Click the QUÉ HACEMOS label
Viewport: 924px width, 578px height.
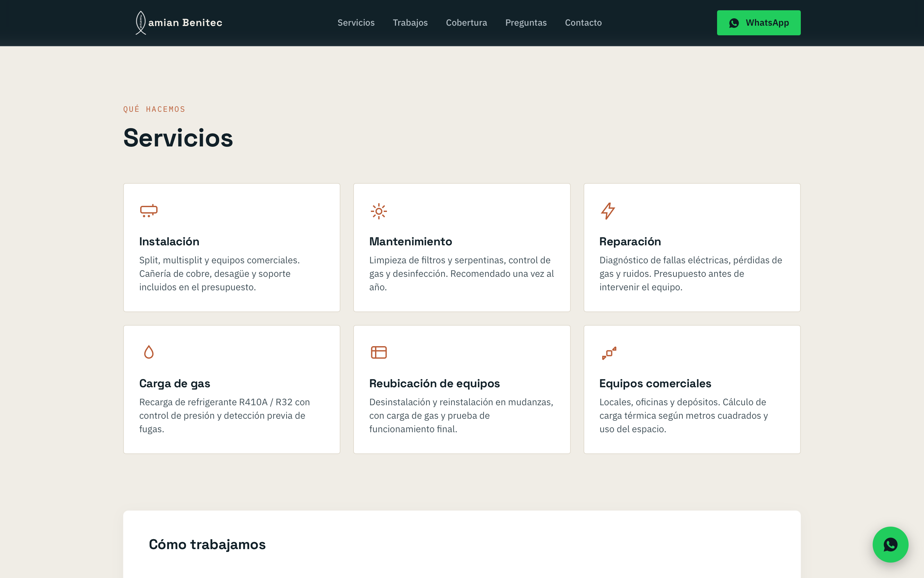(154, 109)
